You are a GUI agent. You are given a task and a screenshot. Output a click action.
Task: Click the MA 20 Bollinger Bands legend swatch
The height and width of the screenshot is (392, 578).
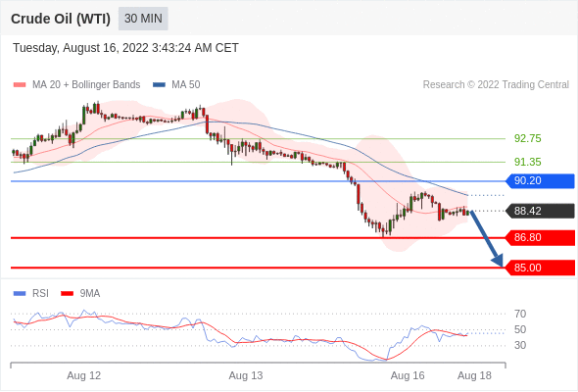[x=20, y=85]
